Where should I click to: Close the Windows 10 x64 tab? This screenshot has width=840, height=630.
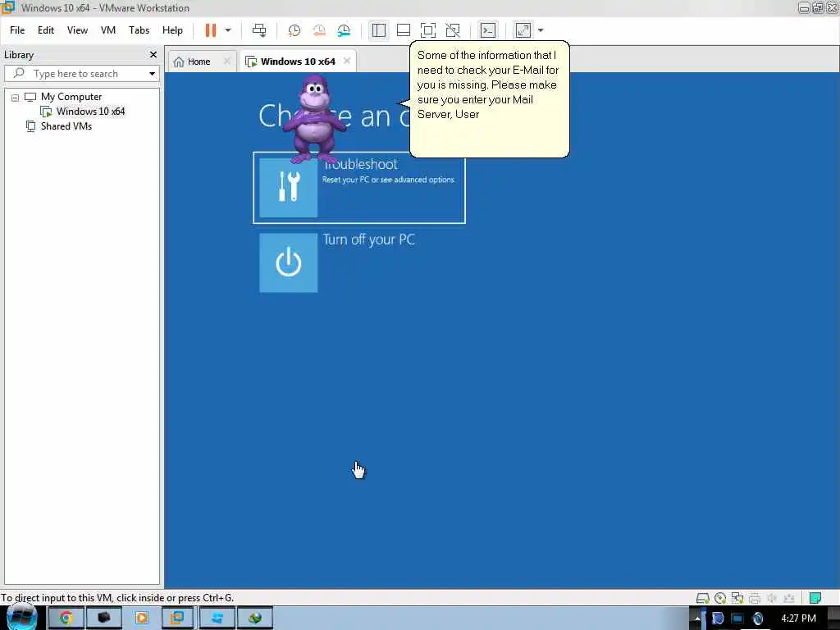coord(347,61)
